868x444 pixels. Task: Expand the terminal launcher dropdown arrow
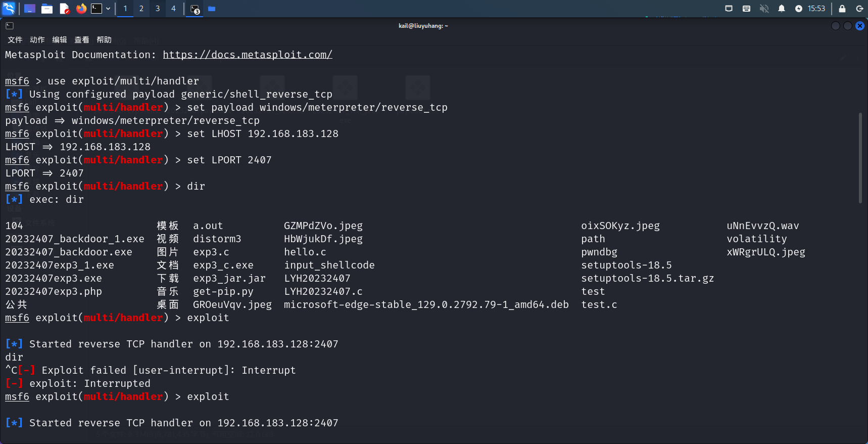click(x=108, y=9)
